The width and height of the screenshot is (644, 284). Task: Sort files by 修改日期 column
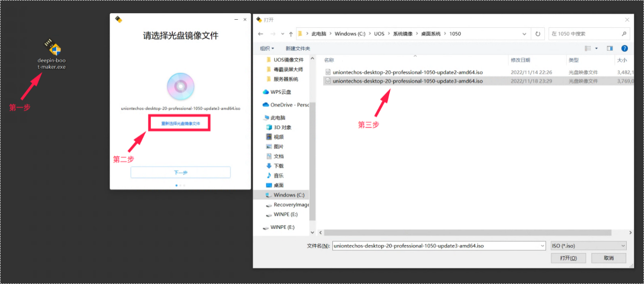click(520, 60)
